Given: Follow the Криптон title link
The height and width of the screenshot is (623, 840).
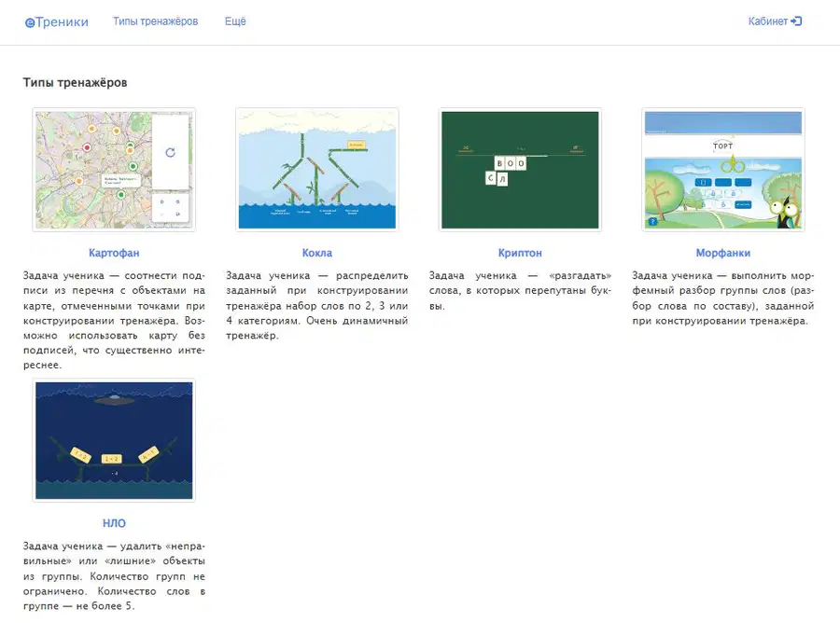Looking at the screenshot, I should [520, 253].
